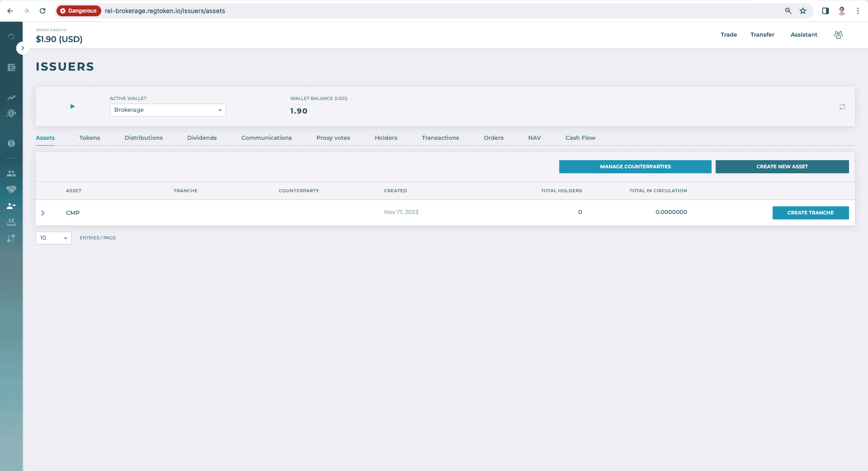Click Create Tranche for CMP
The image size is (868, 471).
click(811, 213)
